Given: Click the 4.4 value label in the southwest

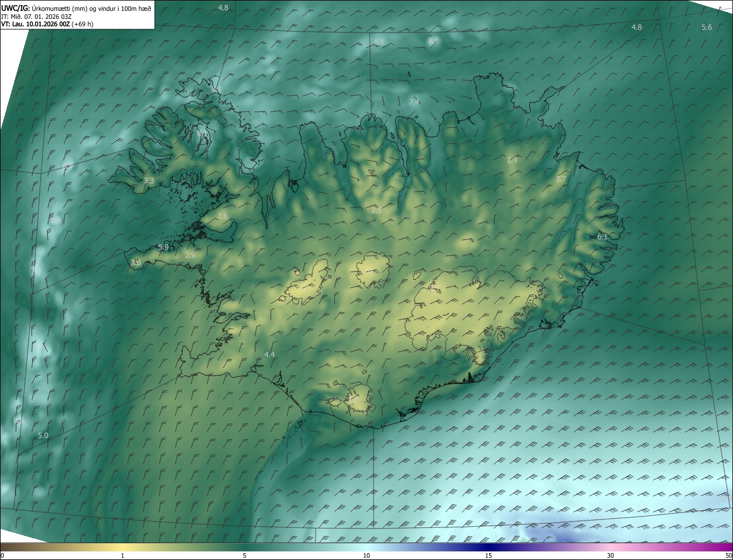Looking at the screenshot, I should point(270,355).
